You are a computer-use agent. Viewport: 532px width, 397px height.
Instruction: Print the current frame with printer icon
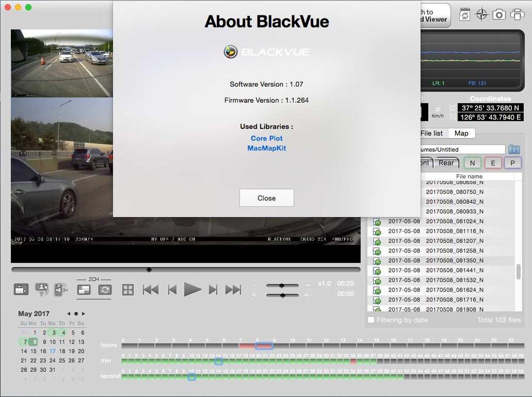click(x=517, y=15)
